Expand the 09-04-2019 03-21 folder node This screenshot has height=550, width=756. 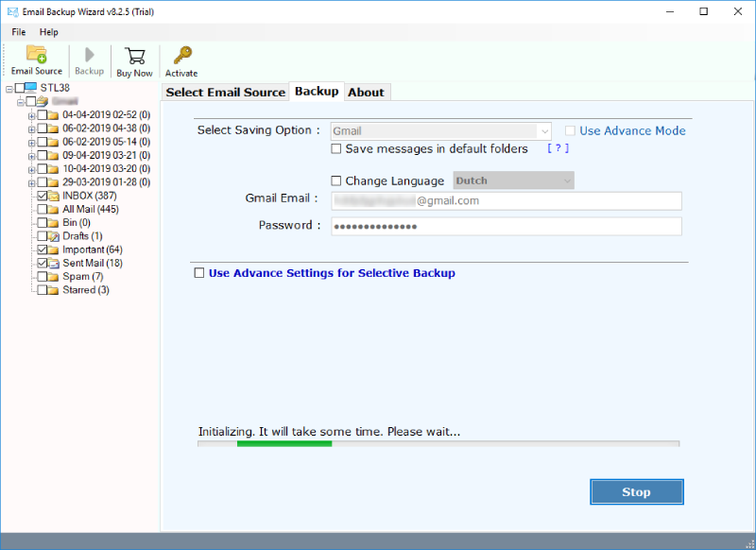click(31, 156)
